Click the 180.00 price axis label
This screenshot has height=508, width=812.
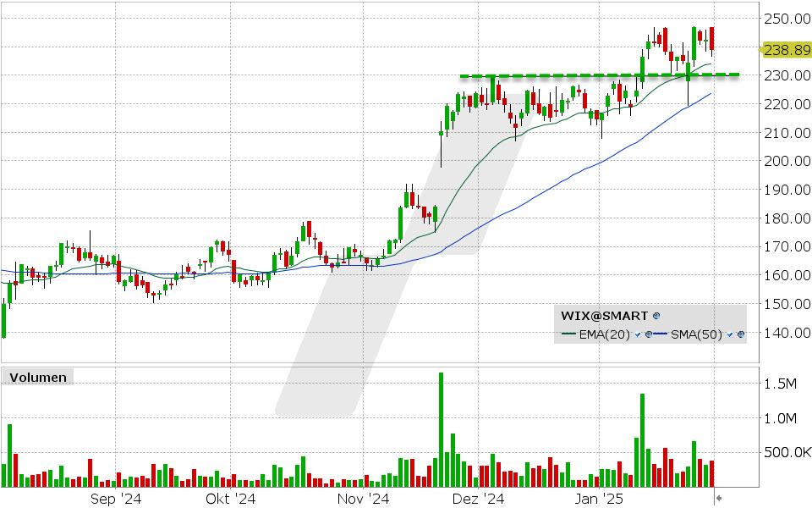pos(787,218)
